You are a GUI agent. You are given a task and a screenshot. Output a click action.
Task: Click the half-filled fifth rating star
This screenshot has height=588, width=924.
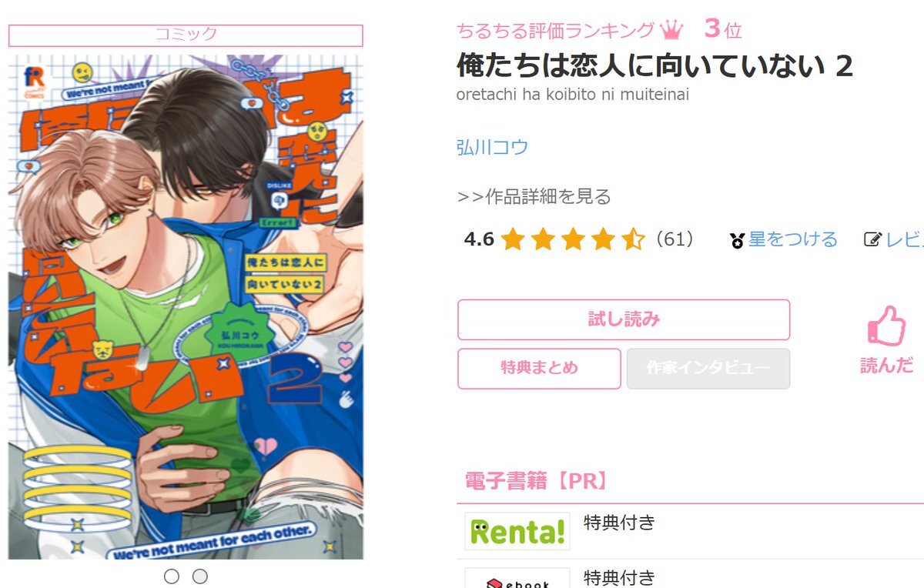[x=633, y=240]
